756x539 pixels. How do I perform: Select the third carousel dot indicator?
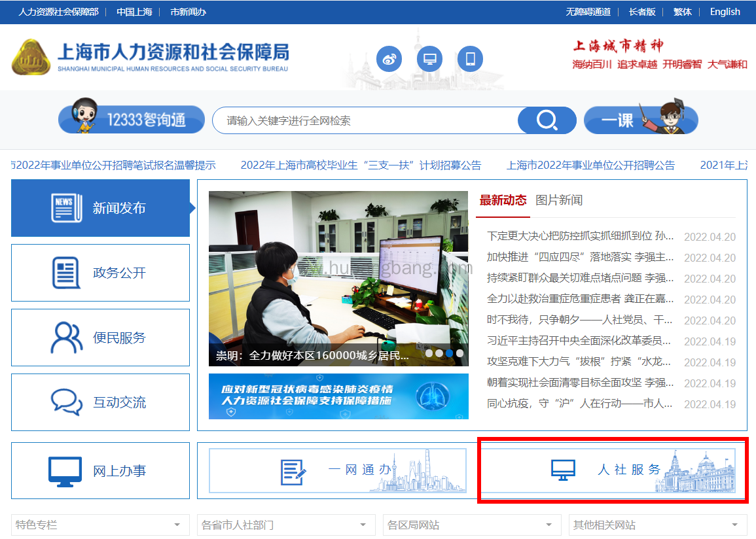click(x=449, y=353)
